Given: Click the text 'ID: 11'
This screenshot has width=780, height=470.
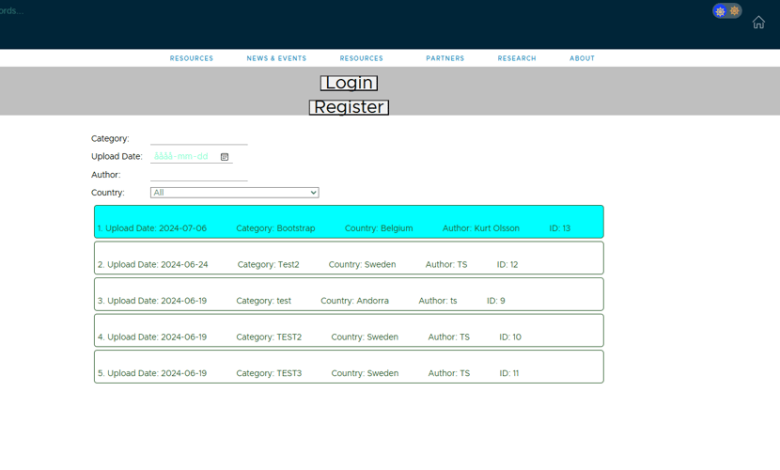Looking at the screenshot, I should tap(509, 374).
